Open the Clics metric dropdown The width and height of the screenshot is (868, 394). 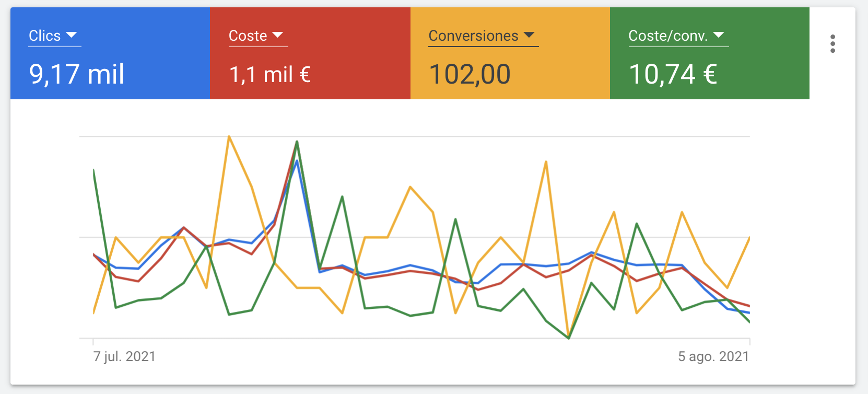[54, 36]
